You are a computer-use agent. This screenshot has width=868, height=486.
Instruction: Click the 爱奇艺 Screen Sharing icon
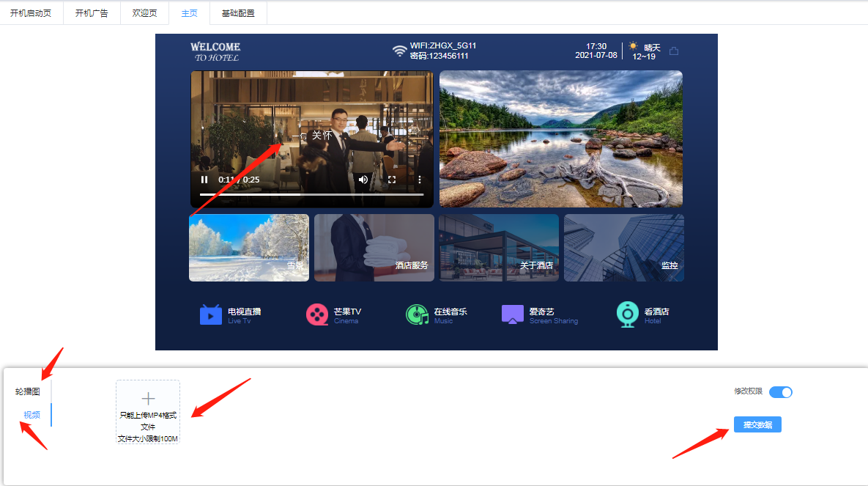pos(513,314)
